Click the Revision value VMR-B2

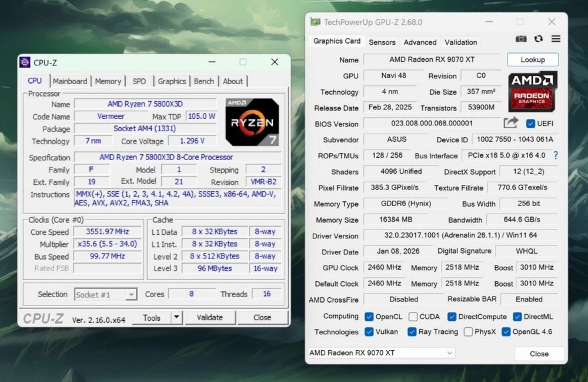[x=263, y=182]
